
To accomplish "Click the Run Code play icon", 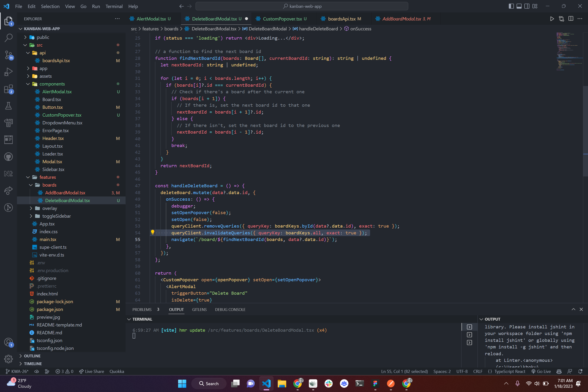I will (x=552, y=19).
